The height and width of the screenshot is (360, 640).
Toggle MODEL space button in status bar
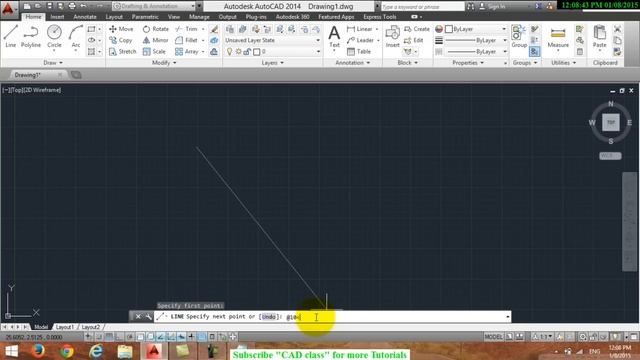click(493, 337)
